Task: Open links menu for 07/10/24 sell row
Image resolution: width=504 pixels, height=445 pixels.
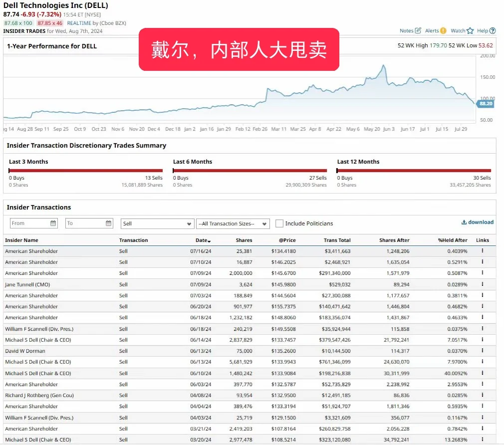Action: pos(483,262)
